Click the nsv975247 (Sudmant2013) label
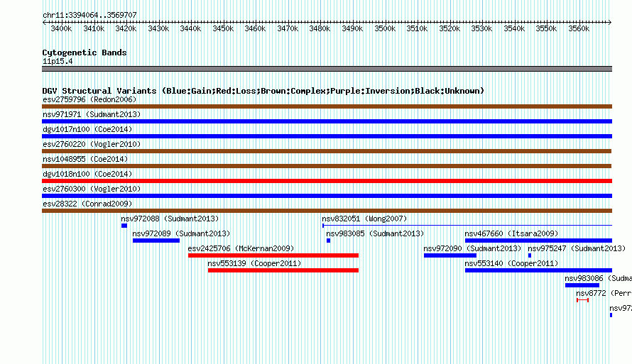The image size is (632, 364). (577, 248)
